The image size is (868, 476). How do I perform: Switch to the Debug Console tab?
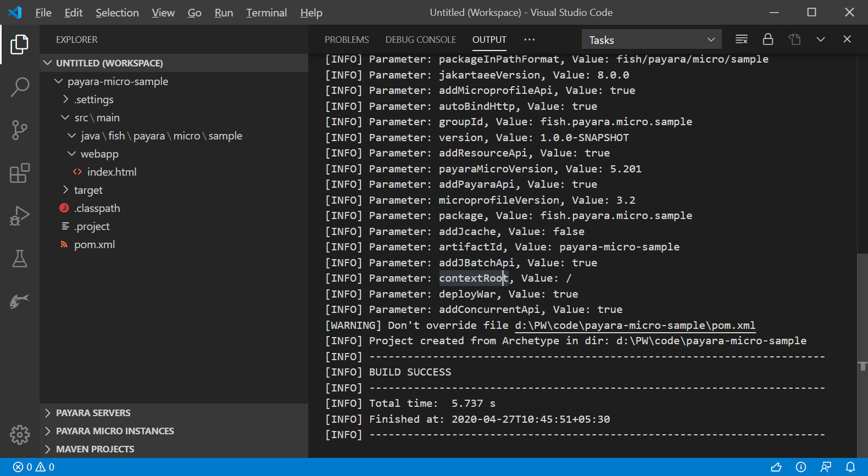421,40
